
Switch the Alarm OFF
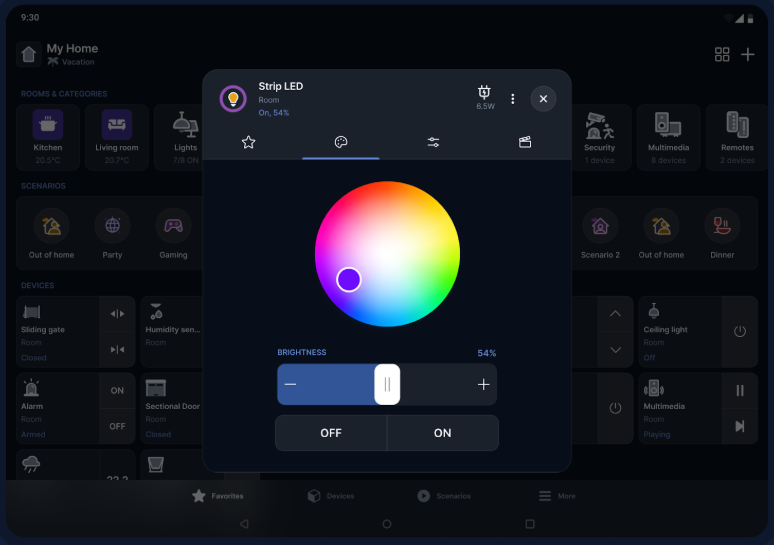click(x=117, y=426)
